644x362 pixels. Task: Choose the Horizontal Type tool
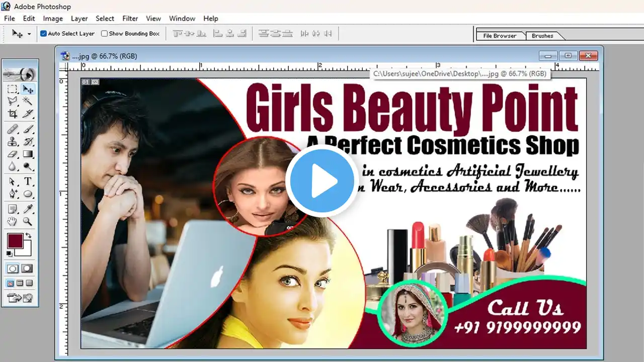tap(28, 182)
